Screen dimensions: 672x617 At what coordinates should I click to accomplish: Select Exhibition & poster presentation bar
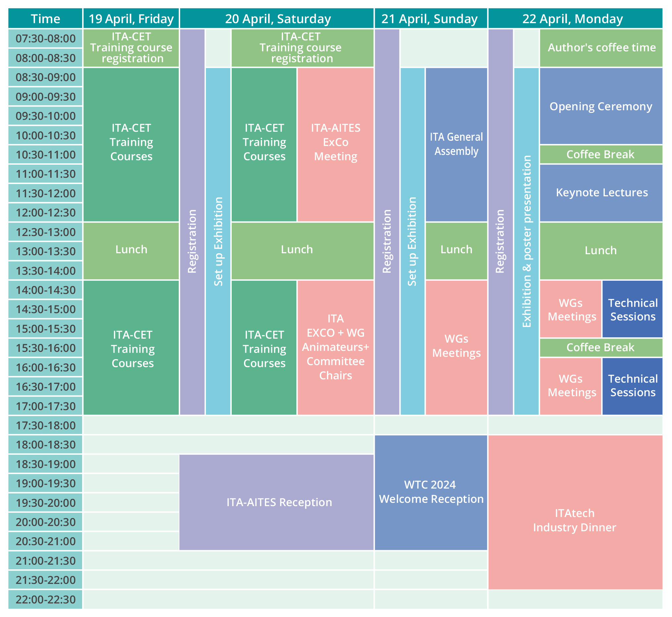[526, 241]
